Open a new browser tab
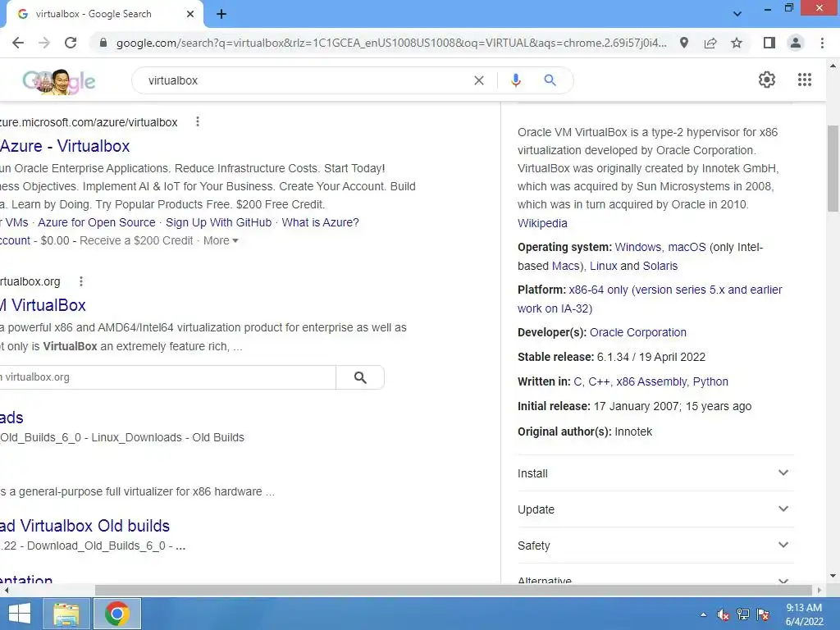Image resolution: width=840 pixels, height=630 pixels. pyautogui.click(x=221, y=14)
